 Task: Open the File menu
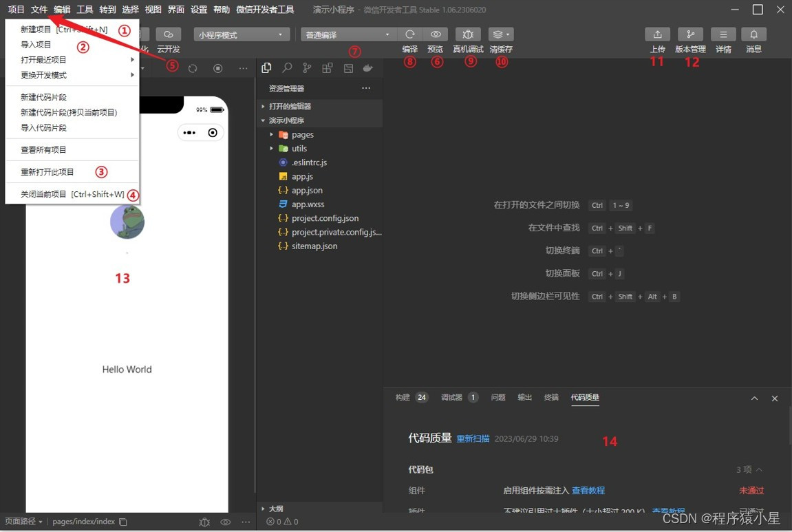coord(39,10)
